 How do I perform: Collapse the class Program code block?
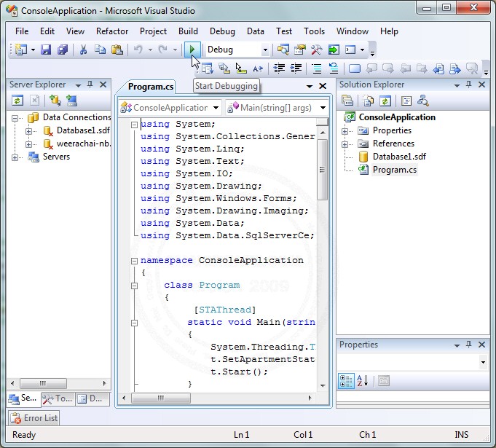pyautogui.click(x=134, y=286)
